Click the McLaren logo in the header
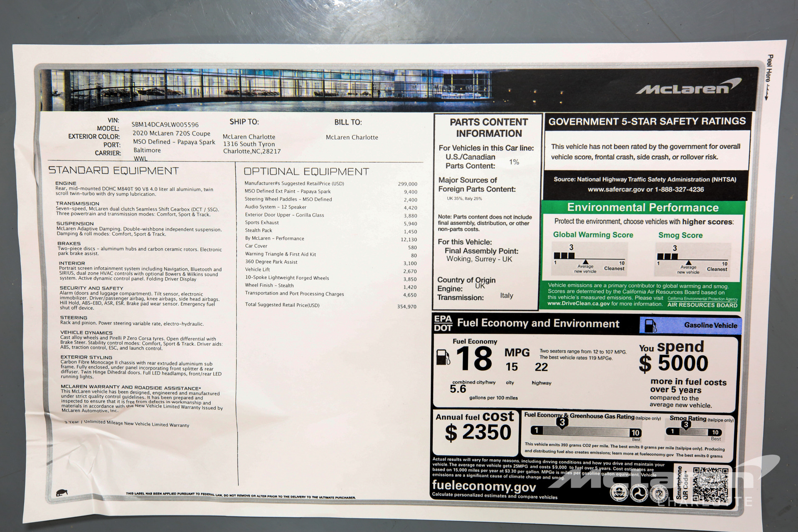Viewport: 798px width, 532px height. pyautogui.click(x=688, y=87)
